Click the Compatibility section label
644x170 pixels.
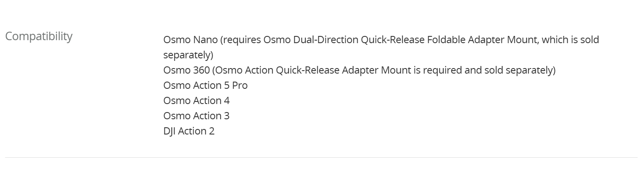click(x=39, y=36)
